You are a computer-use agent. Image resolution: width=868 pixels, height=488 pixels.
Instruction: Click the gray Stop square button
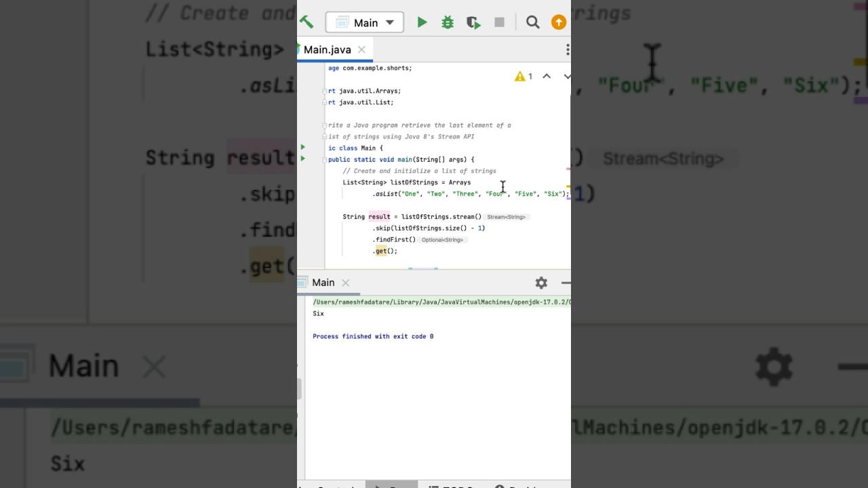click(x=500, y=22)
